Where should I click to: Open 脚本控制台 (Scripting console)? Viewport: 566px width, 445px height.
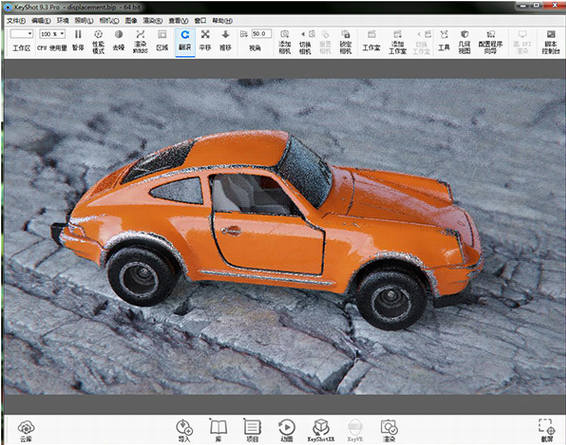tap(550, 42)
